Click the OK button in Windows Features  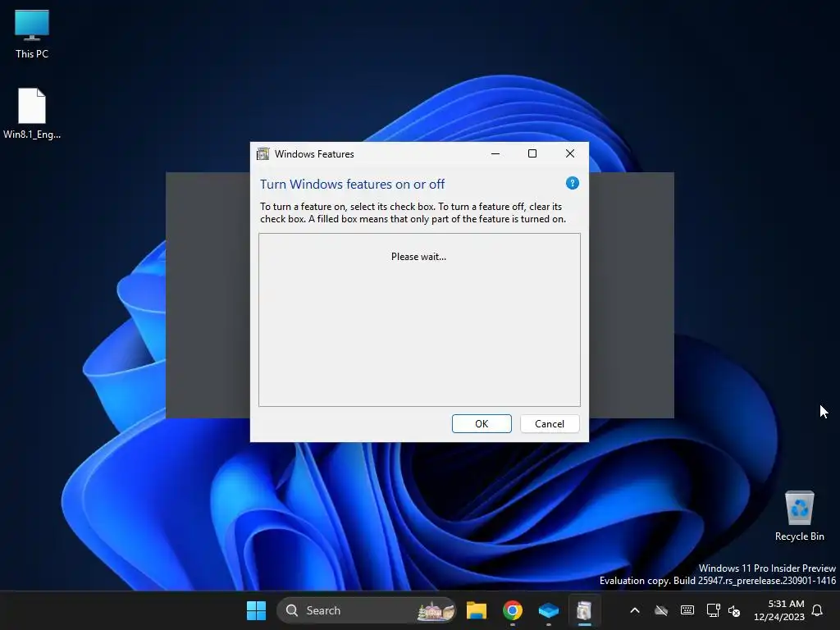pyautogui.click(x=481, y=424)
